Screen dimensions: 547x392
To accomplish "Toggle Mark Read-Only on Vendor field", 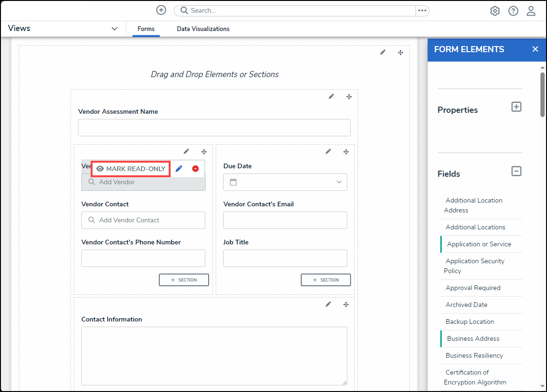I will (131, 169).
